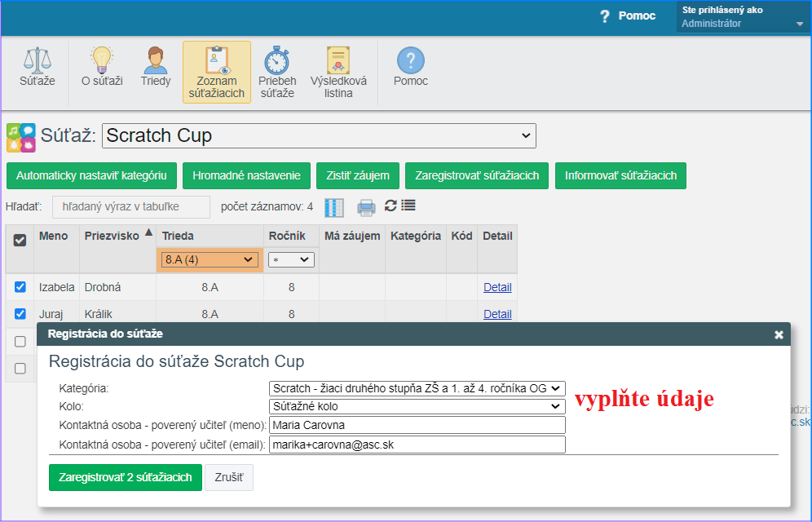Click the contact name field Maria Carovna
This screenshot has width=812, height=522.
click(417, 425)
